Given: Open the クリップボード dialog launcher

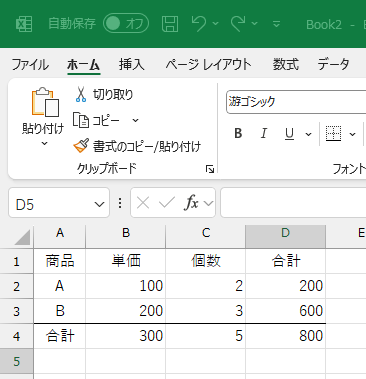Looking at the screenshot, I should [x=210, y=169].
